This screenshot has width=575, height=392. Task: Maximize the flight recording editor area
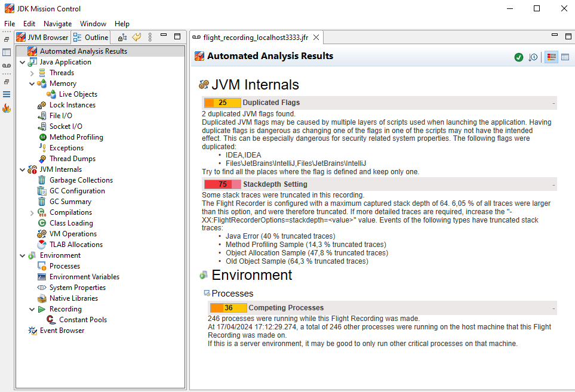568,36
